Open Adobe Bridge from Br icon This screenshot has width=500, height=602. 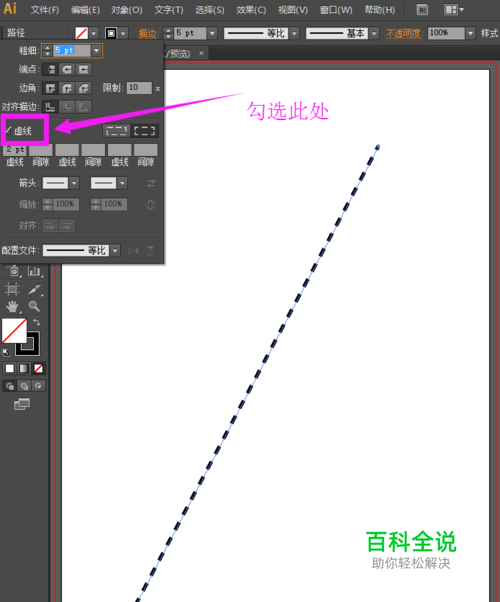pyautogui.click(x=422, y=10)
